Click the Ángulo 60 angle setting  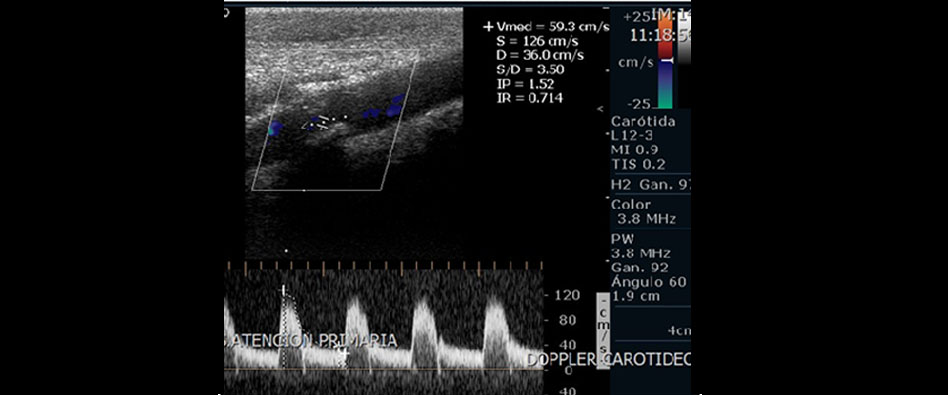click(648, 282)
